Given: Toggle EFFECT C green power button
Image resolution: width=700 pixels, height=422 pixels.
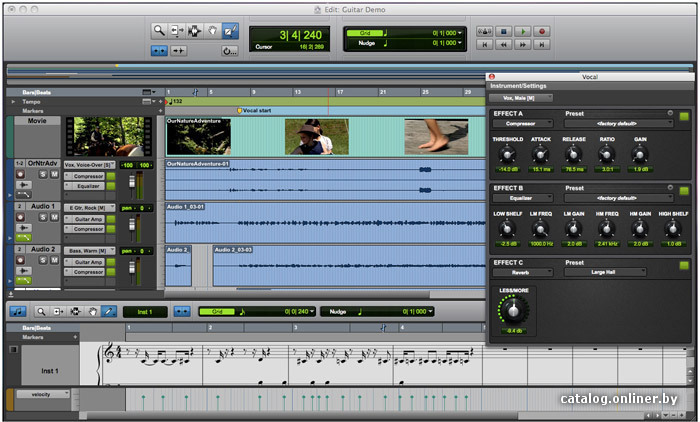Looking at the screenshot, I should [683, 266].
